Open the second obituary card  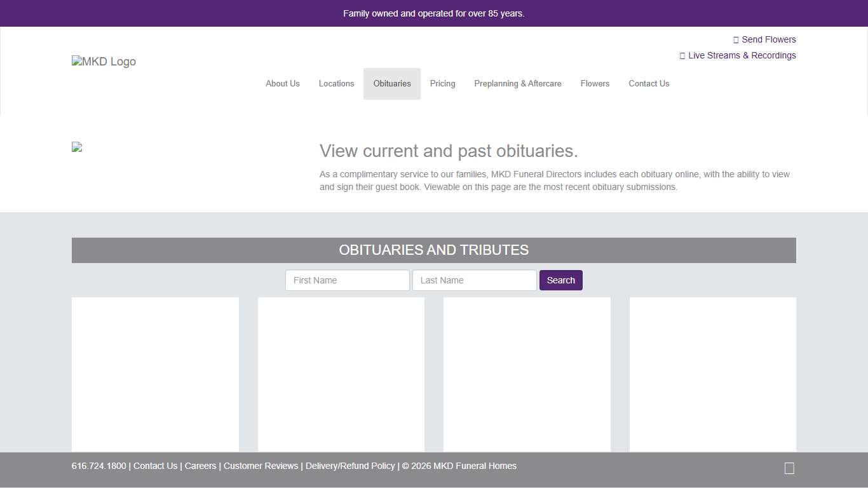[x=341, y=374]
